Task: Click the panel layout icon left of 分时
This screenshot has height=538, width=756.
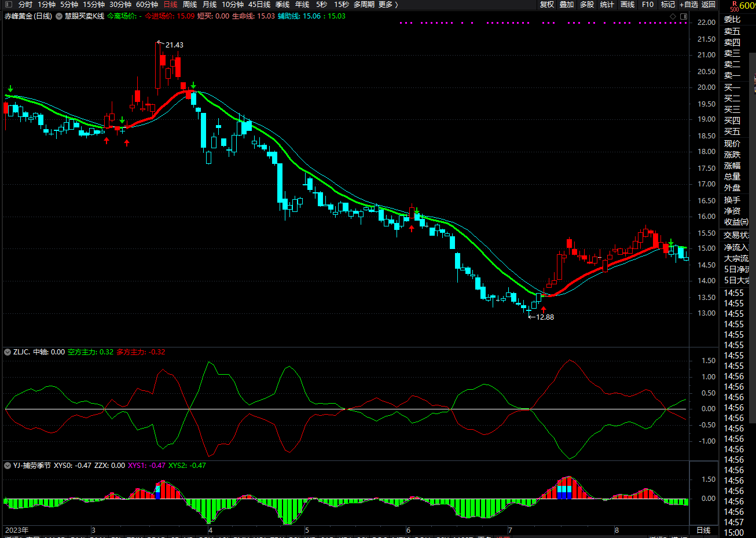Action: (x=8, y=4)
